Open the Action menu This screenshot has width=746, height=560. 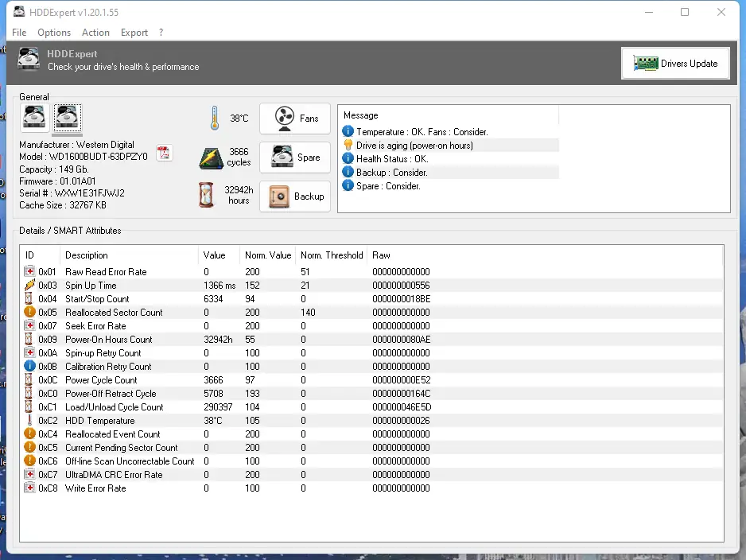point(95,33)
